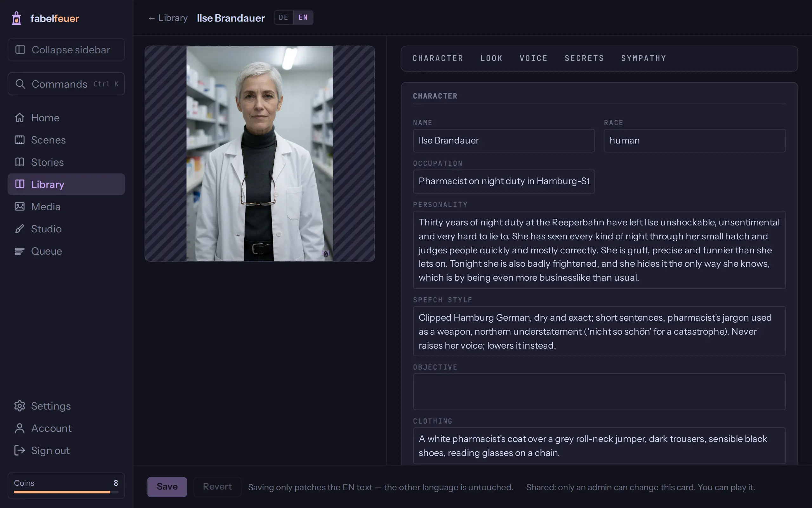812x508 pixels.
Task: Click the Ilse Brandauer page title
Action: (231, 18)
